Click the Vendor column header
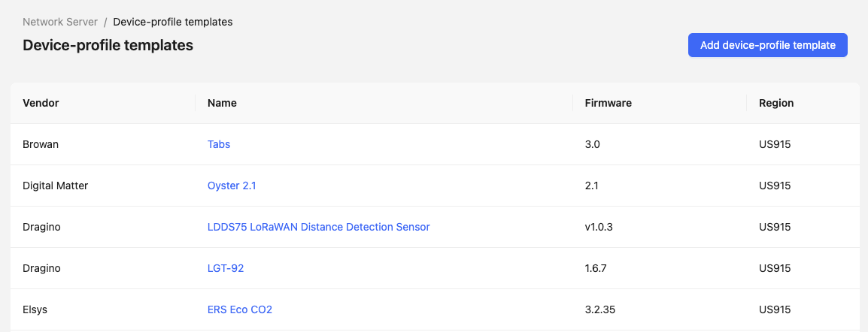The height and width of the screenshot is (332, 868). coord(41,103)
